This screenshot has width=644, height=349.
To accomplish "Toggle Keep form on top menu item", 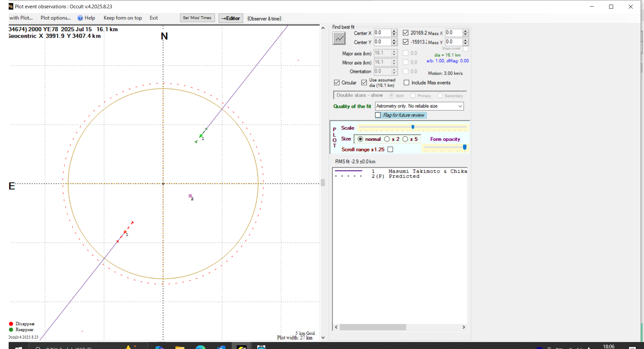I will click(122, 18).
